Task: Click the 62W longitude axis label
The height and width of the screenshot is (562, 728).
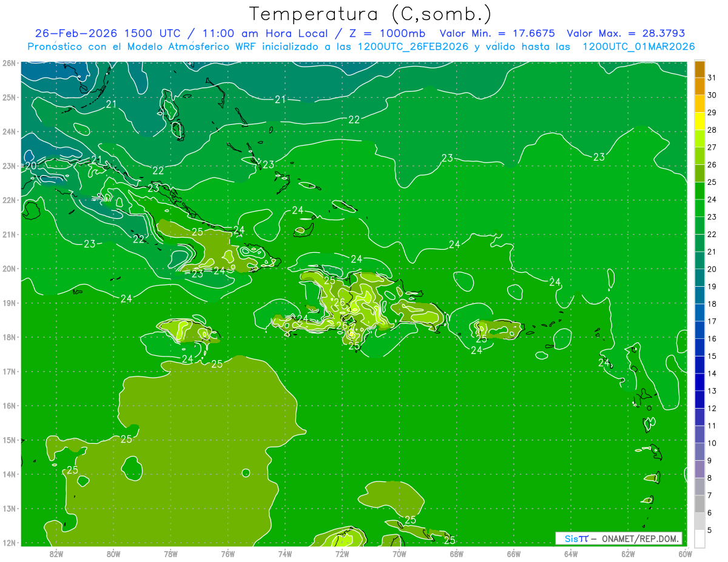Action: [x=628, y=554]
